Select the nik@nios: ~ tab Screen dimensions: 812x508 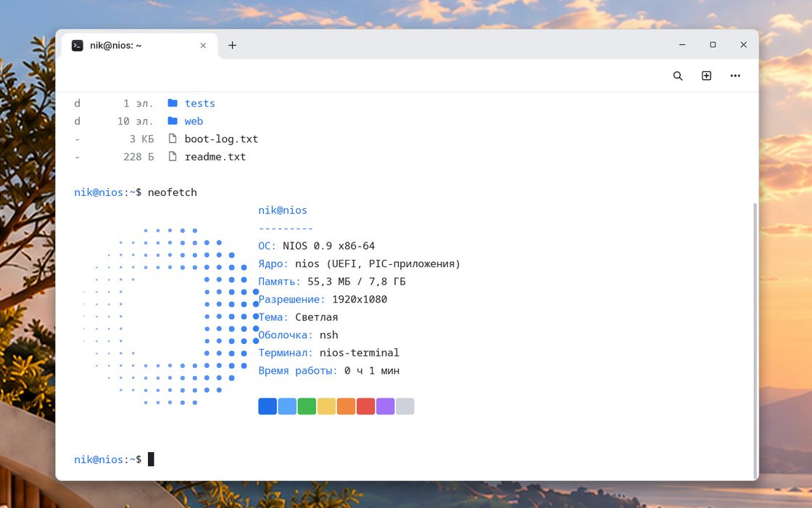pyautogui.click(x=140, y=46)
